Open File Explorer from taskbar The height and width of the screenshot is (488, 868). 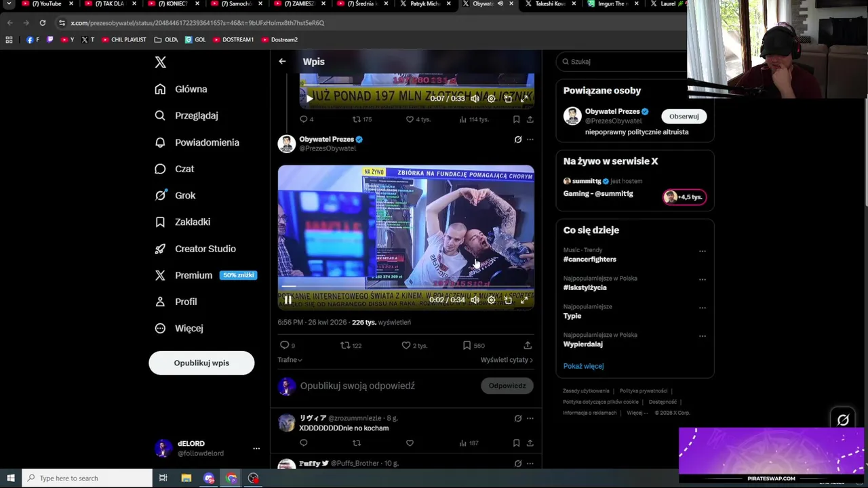186,478
